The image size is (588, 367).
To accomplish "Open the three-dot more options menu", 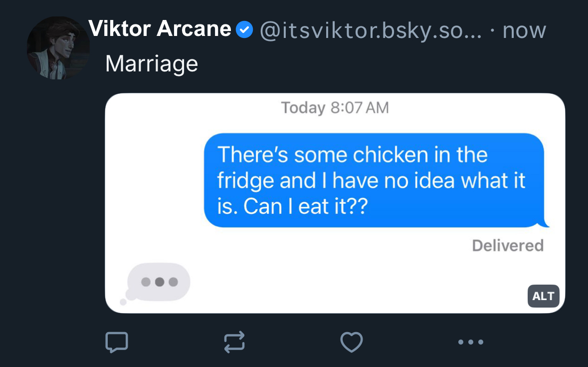I will pos(470,342).
